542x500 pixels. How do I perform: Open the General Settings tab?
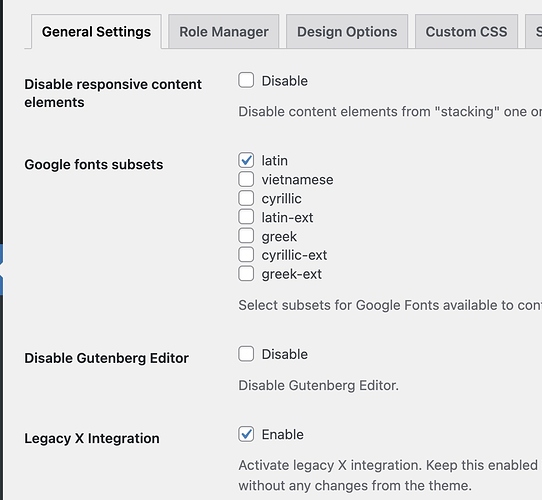pos(96,32)
